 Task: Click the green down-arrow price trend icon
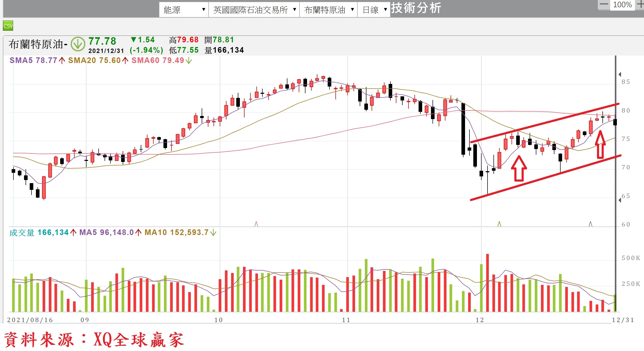pyautogui.click(x=78, y=44)
